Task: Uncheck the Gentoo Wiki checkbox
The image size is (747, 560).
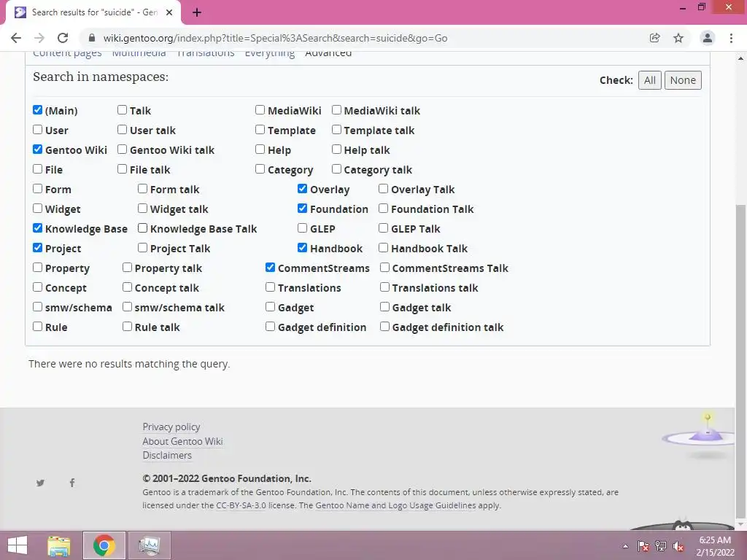Action: click(x=38, y=149)
